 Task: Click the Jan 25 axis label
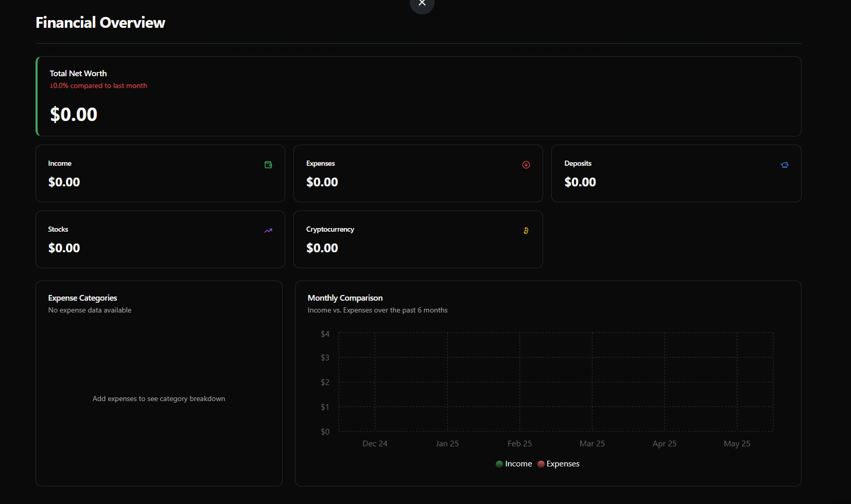(447, 444)
